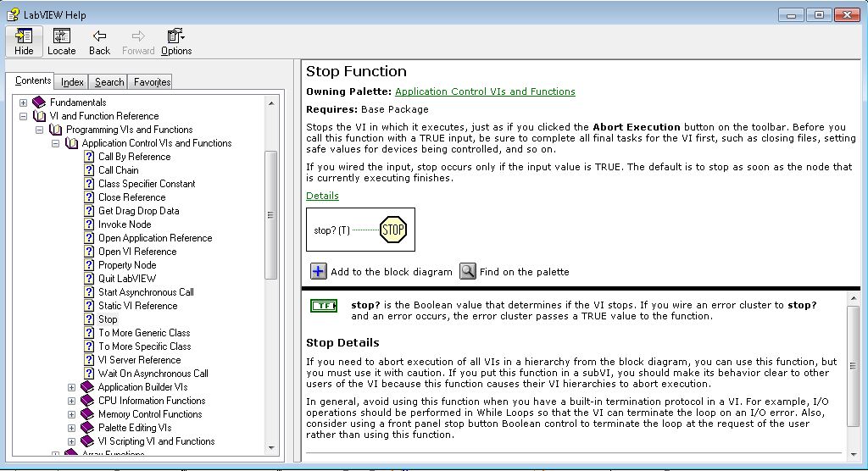Expand CPU Information Functions node
This screenshot has width=868, height=471.
(x=71, y=401)
